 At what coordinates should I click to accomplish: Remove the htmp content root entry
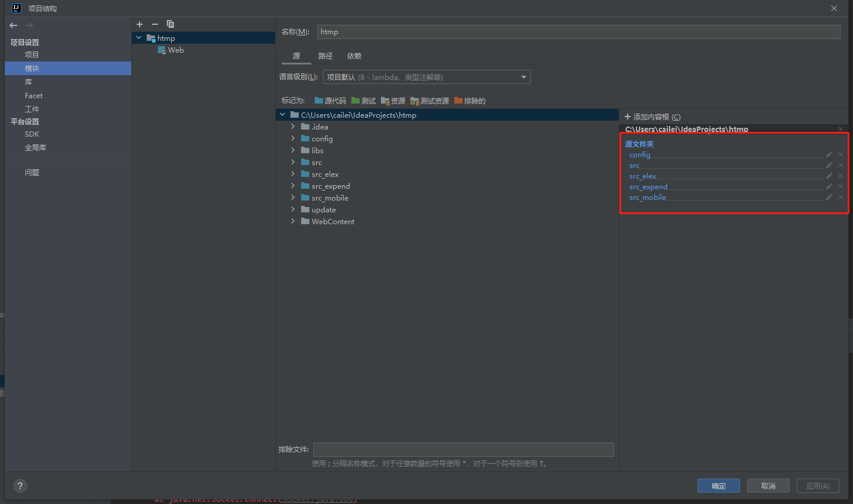click(x=841, y=129)
